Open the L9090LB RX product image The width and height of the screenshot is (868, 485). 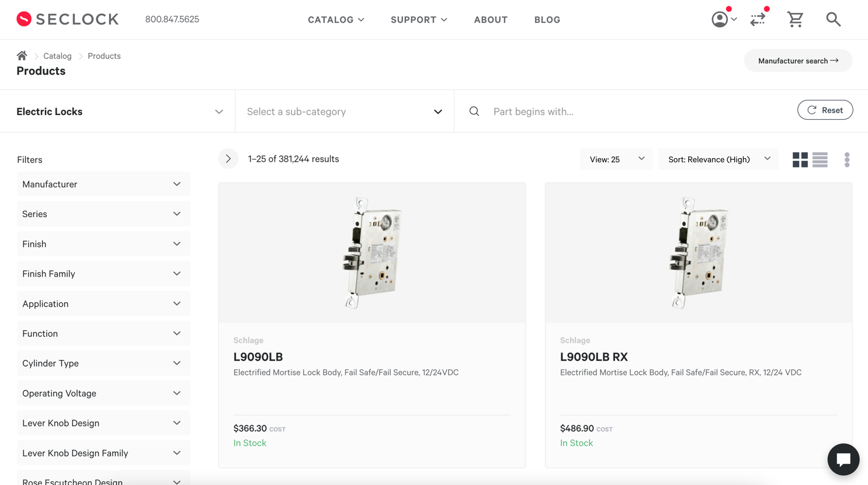699,253
